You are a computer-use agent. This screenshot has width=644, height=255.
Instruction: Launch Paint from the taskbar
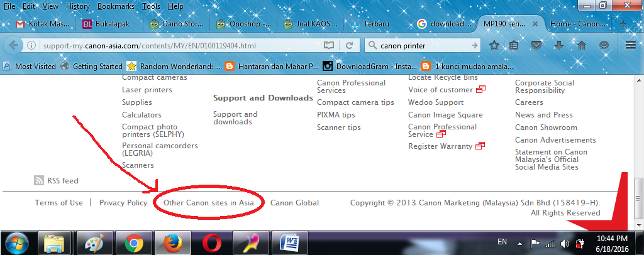tap(94, 244)
